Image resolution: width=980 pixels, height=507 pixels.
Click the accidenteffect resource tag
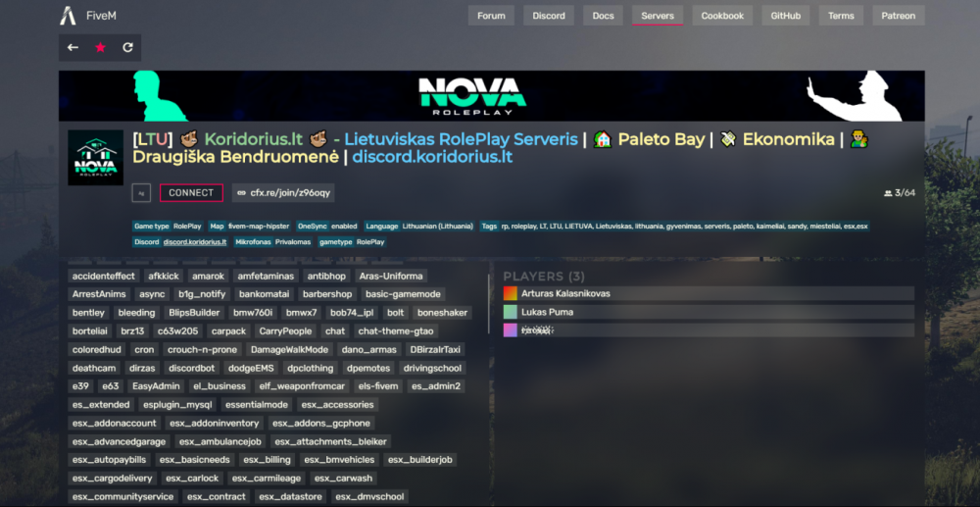coord(104,276)
